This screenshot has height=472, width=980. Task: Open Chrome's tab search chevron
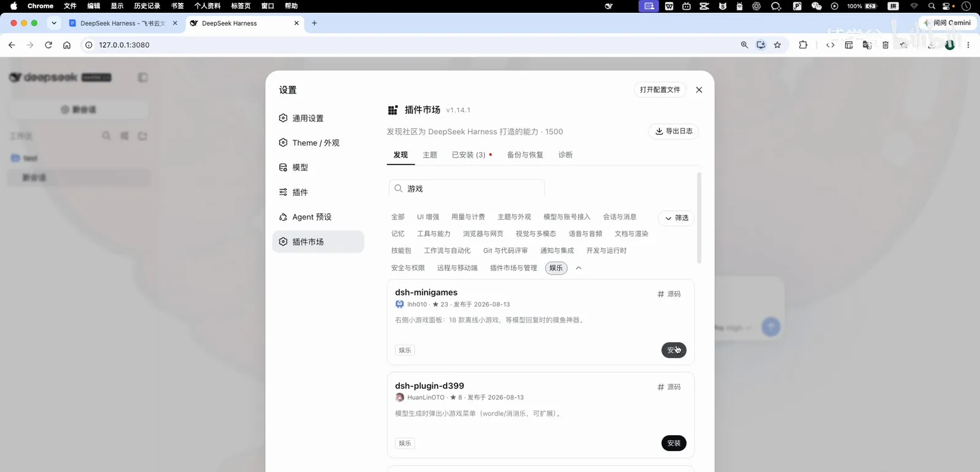[54, 23]
